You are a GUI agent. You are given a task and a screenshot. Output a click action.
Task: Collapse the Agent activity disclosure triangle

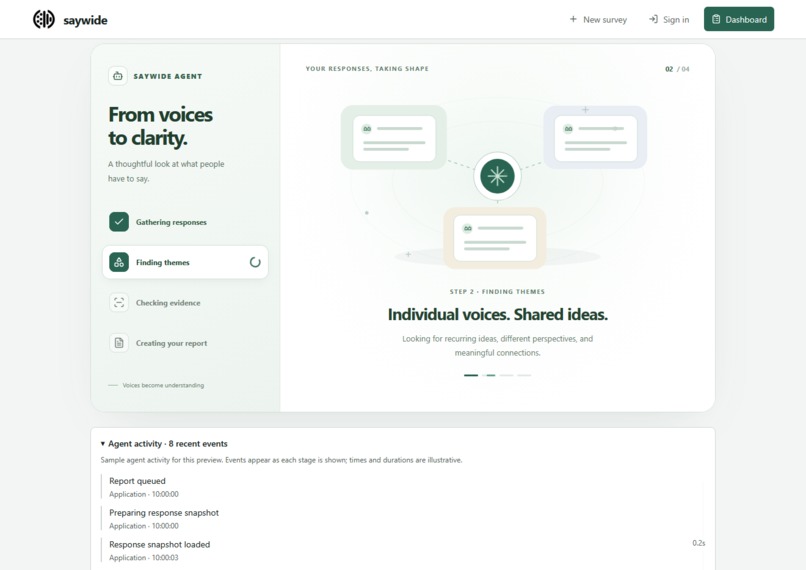tap(103, 444)
